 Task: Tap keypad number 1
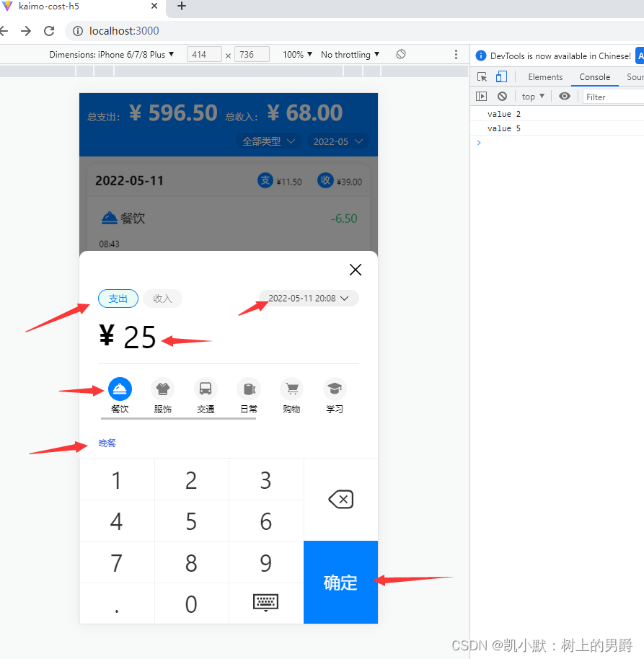pos(117,479)
